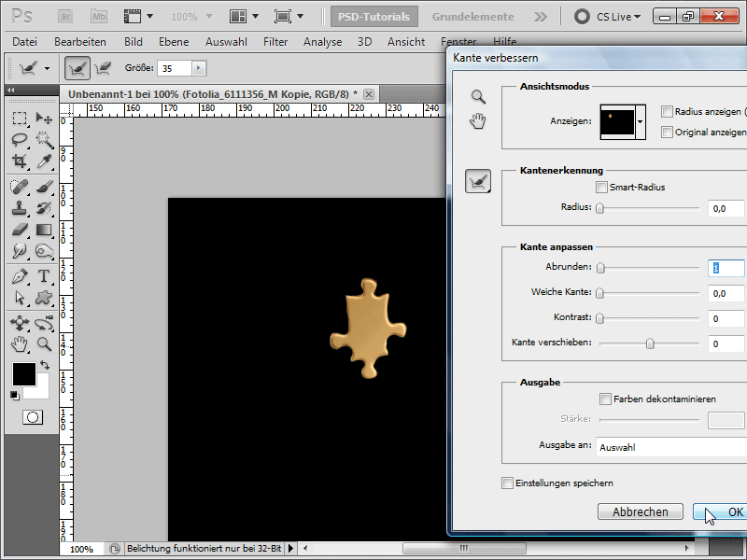Screen dimensions: 747x560
Task: Launch Mini Bridge from application bar
Action: [99, 17]
